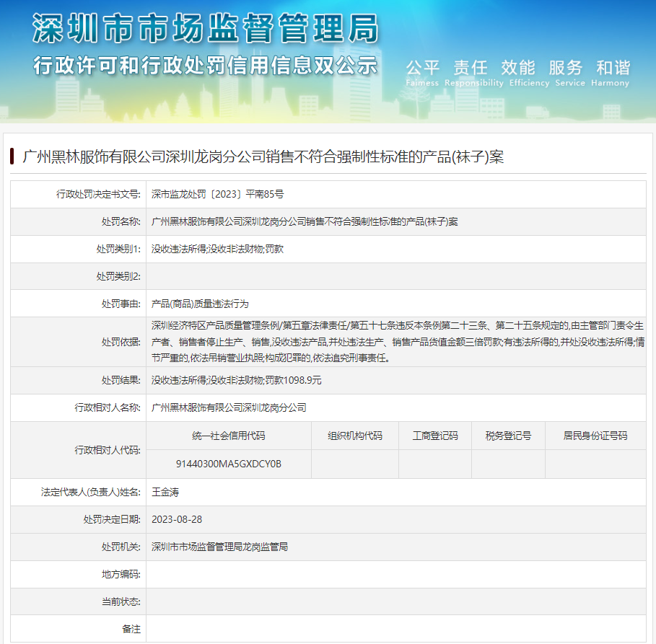Select the credit code 91440300MA5GXDCY0B
656x644 pixels.
229,464
